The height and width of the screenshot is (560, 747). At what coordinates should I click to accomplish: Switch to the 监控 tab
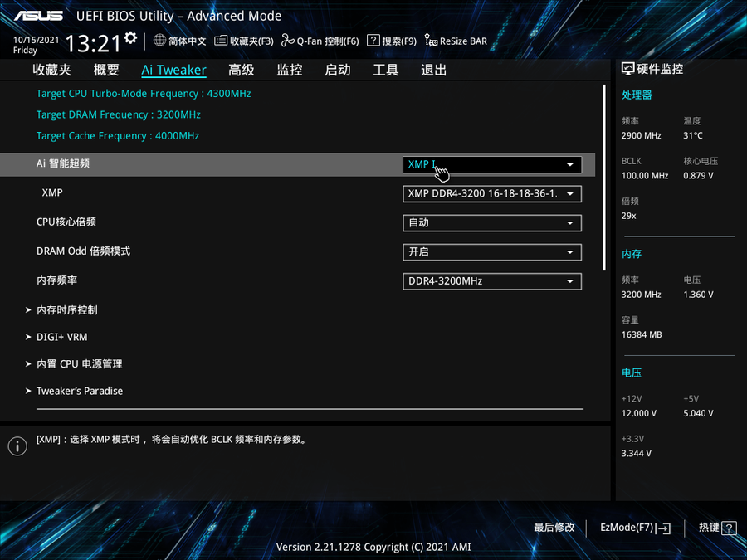[x=290, y=71]
